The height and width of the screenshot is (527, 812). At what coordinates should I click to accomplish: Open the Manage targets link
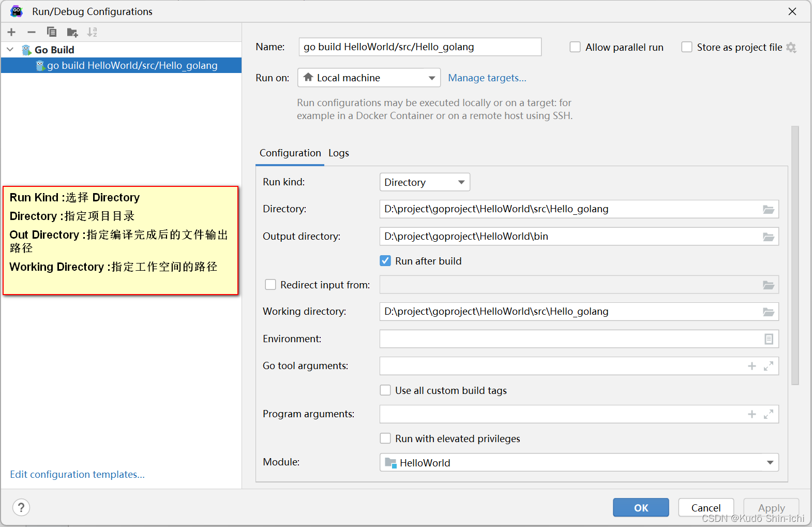487,78
